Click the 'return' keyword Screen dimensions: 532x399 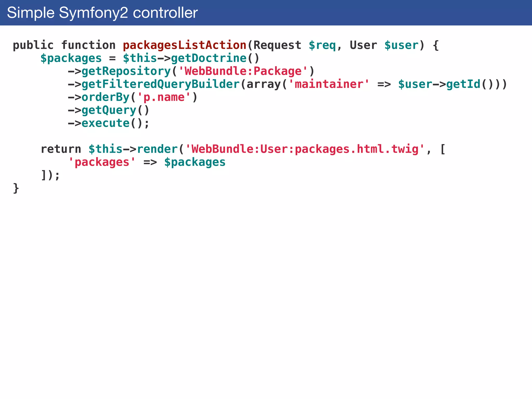pyautogui.click(x=61, y=149)
